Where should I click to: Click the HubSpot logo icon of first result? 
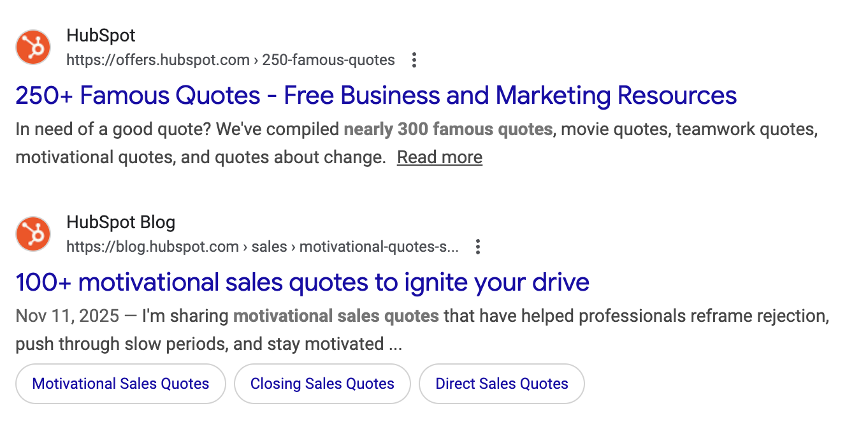33,47
